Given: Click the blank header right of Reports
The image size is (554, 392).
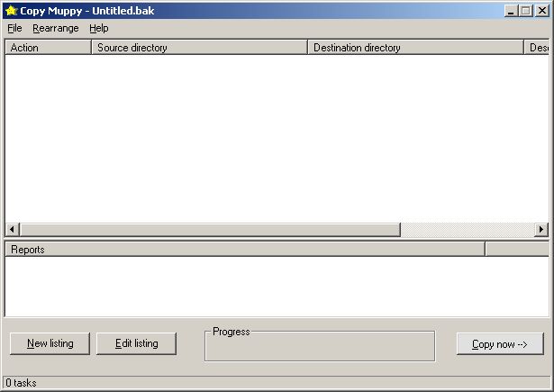Looking at the screenshot, I should pyautogui.click(x=517, y=250).
